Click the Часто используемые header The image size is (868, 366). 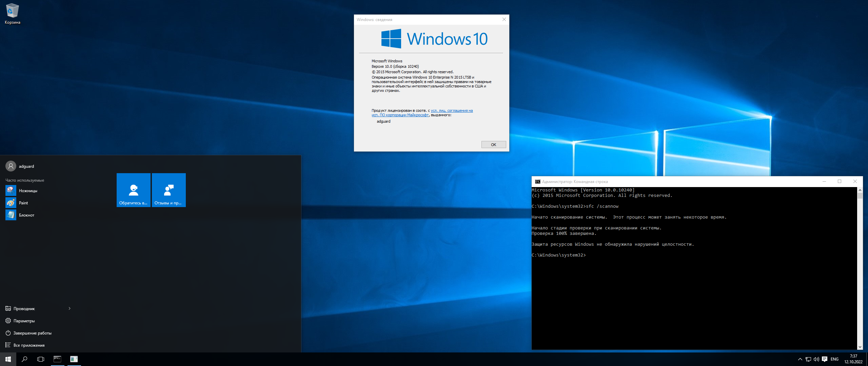(x=25, y=180)
